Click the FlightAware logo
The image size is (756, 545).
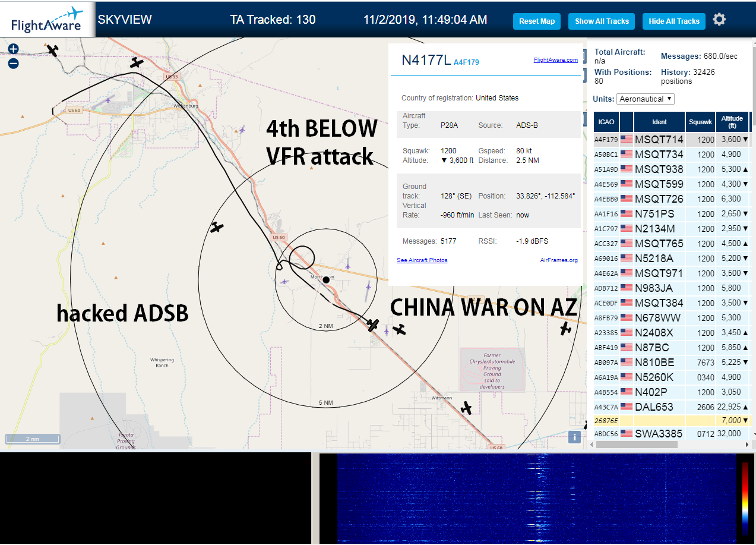click(x=48, y=19)
